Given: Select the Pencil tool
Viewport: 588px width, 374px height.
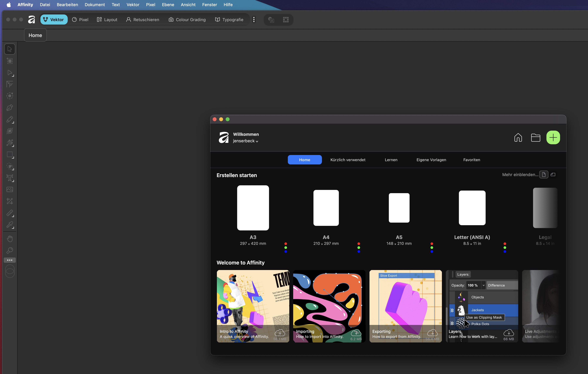Looking at the screenshot, I should (10, 120).
